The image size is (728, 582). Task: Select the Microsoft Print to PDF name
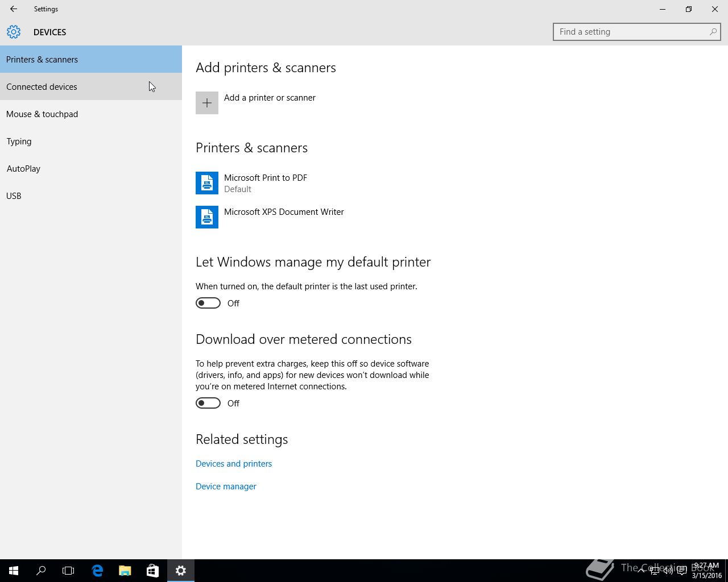click(x=266, y=178)
